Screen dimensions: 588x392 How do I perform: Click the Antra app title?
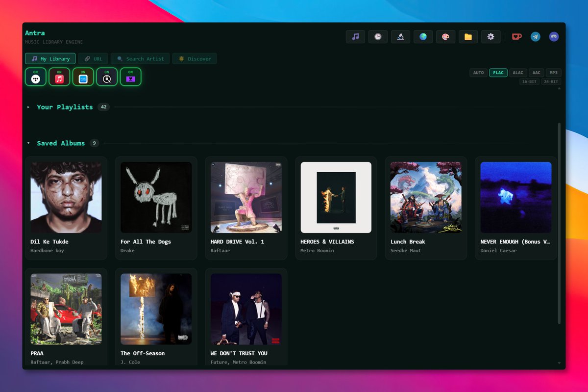[x=35, y=33]
